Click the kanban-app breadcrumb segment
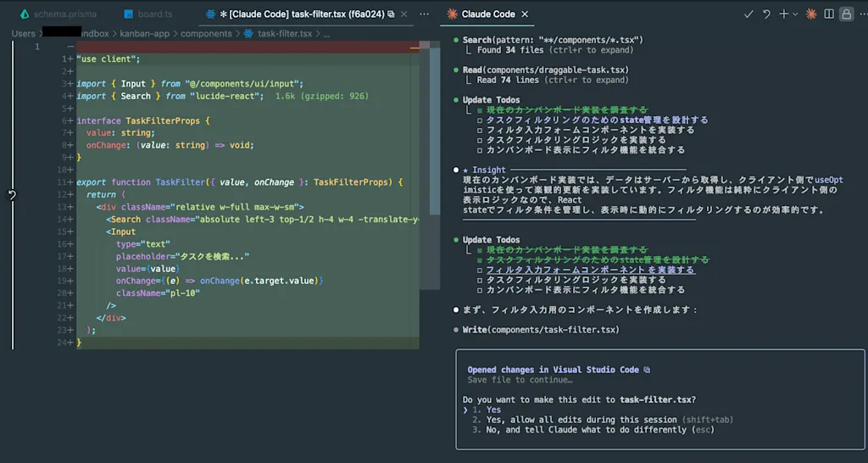868x463 pixels. coord(144,34)
